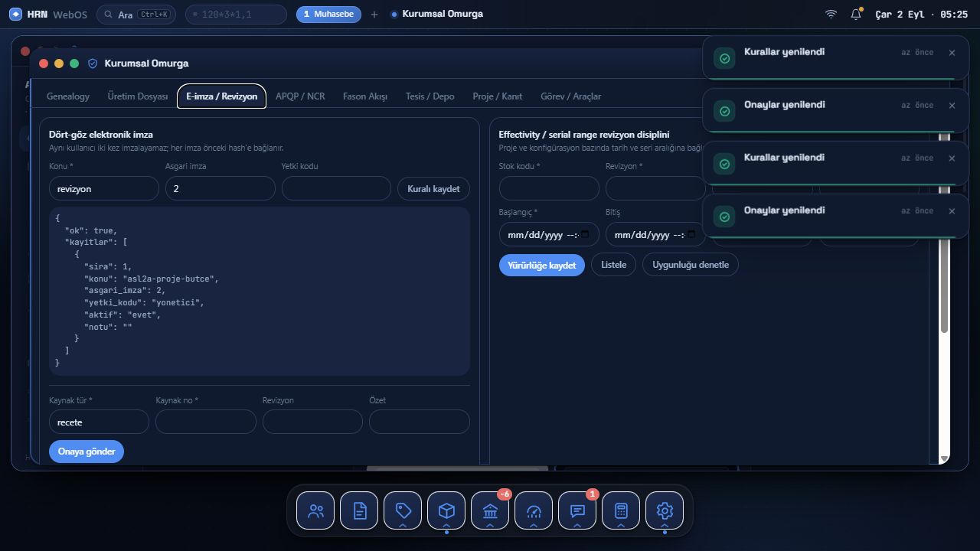Open the settings gear icon in the dock
Screen dimensions: 980x551
(x=665, y=510)
